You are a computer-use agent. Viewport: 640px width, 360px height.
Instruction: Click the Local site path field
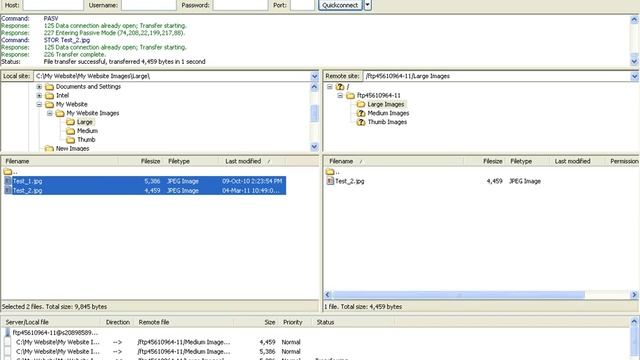coord(172,76)
